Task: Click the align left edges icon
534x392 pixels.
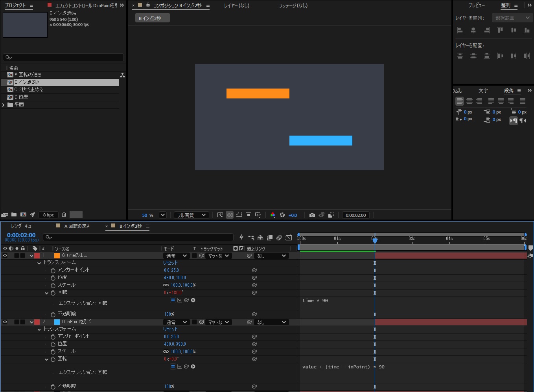Action: pyautogui.click(x=460, y=30)
